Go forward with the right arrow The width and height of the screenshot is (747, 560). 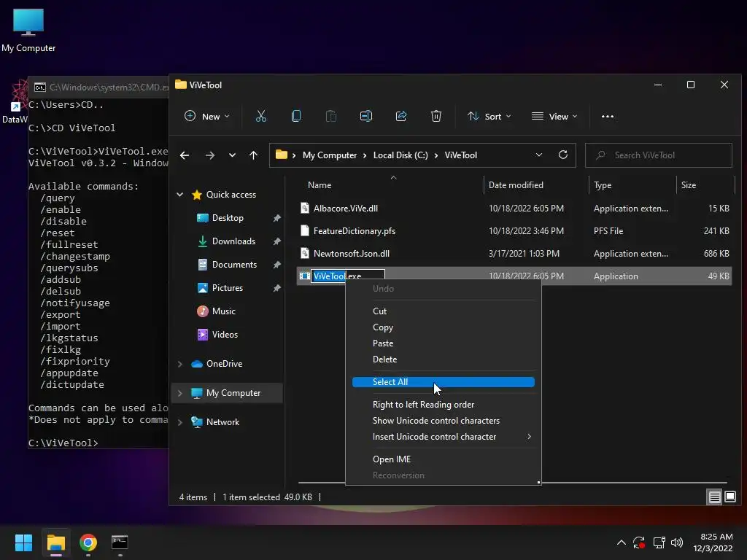pyautogui.click(x=209, y=155)
